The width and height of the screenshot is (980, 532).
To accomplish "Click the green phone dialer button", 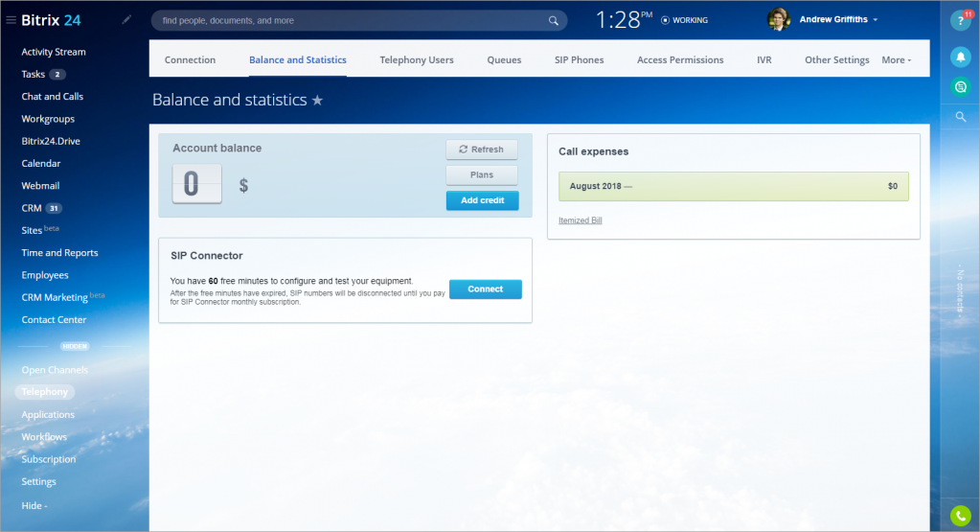I will click(961, 516).
